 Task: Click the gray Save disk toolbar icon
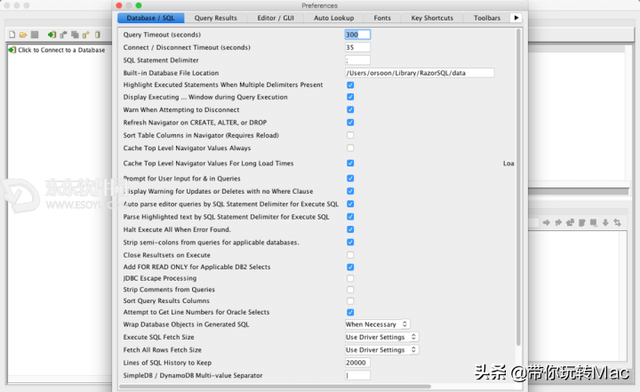pos(35,35)
